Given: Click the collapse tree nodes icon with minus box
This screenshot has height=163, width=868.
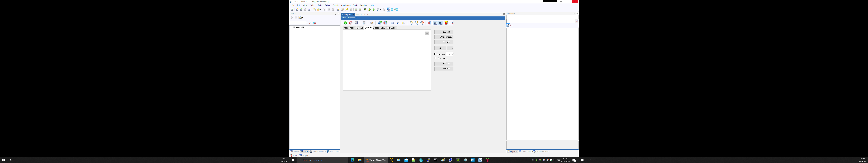Looking at the screenshot, I should coord(417,23).
